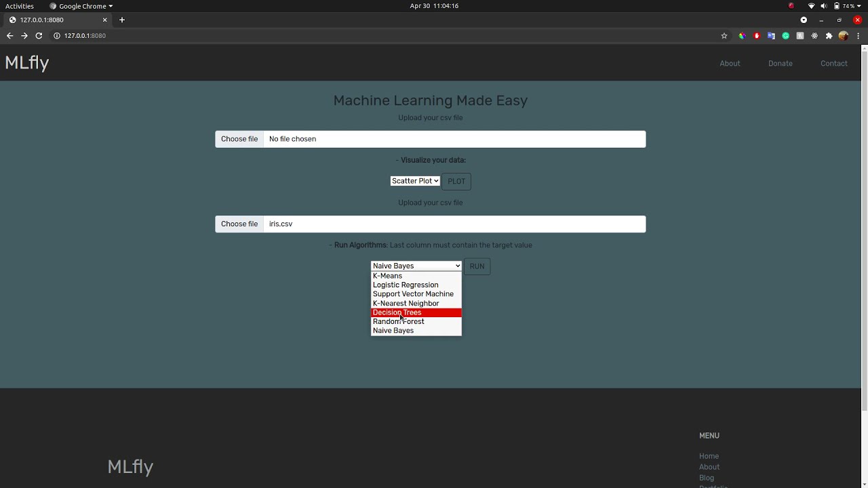Go back to previous page
The width and height of the screenshot is (868, 488).
click(x=9, y=36)
